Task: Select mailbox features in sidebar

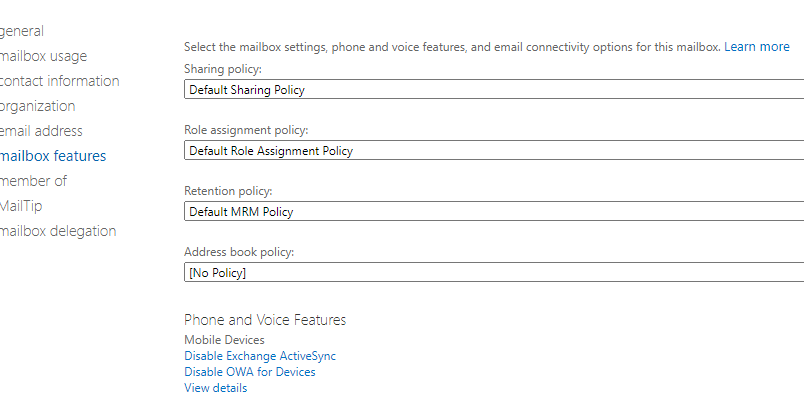Action: [53, 156]
